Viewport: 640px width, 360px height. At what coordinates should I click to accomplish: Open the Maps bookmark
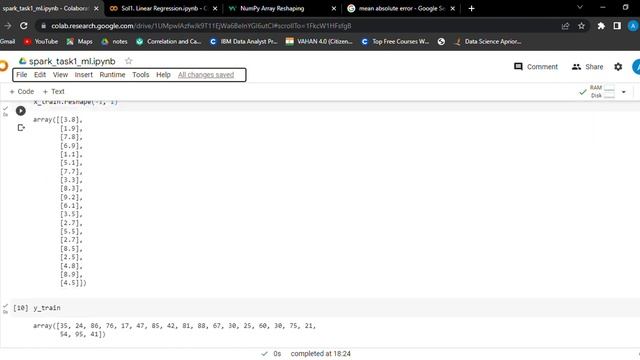tap(80, 41)
